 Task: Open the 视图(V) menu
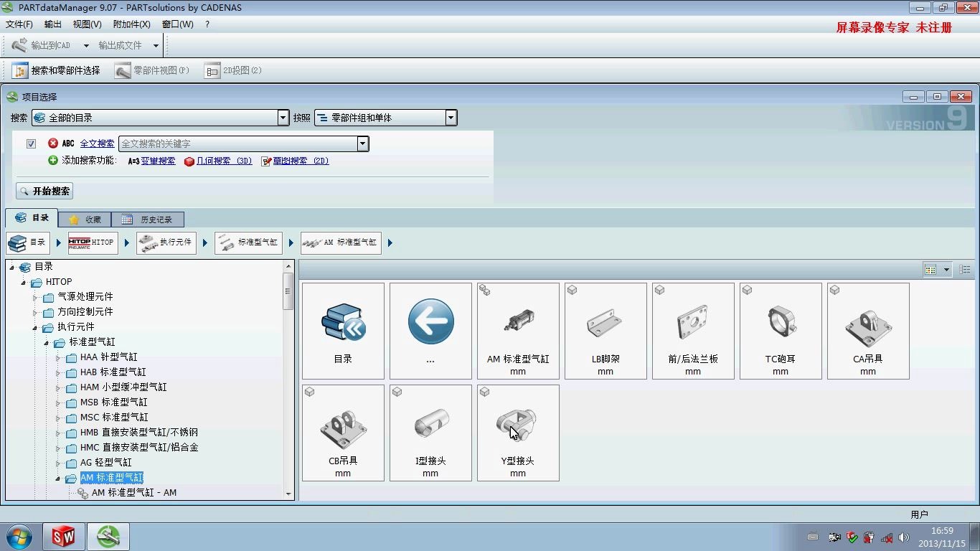[86, 24]
